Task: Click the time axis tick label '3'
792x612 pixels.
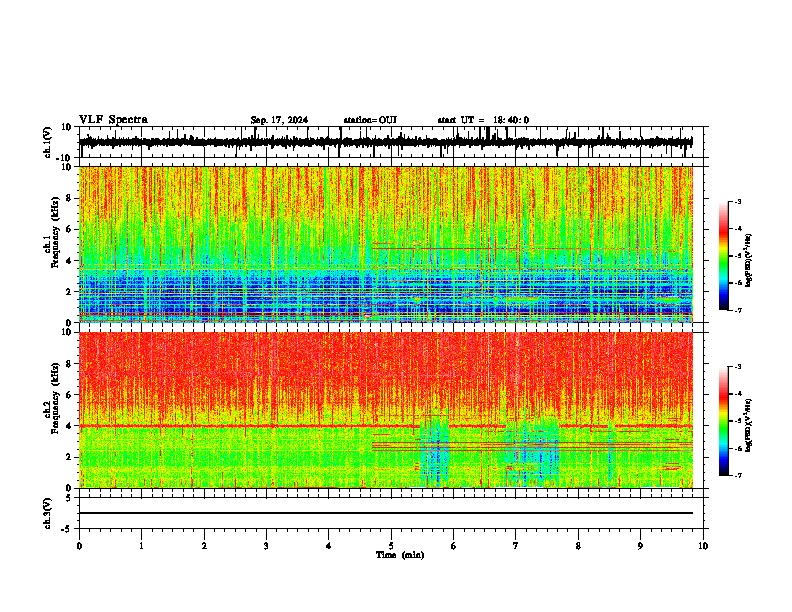Action: [266, 546]
